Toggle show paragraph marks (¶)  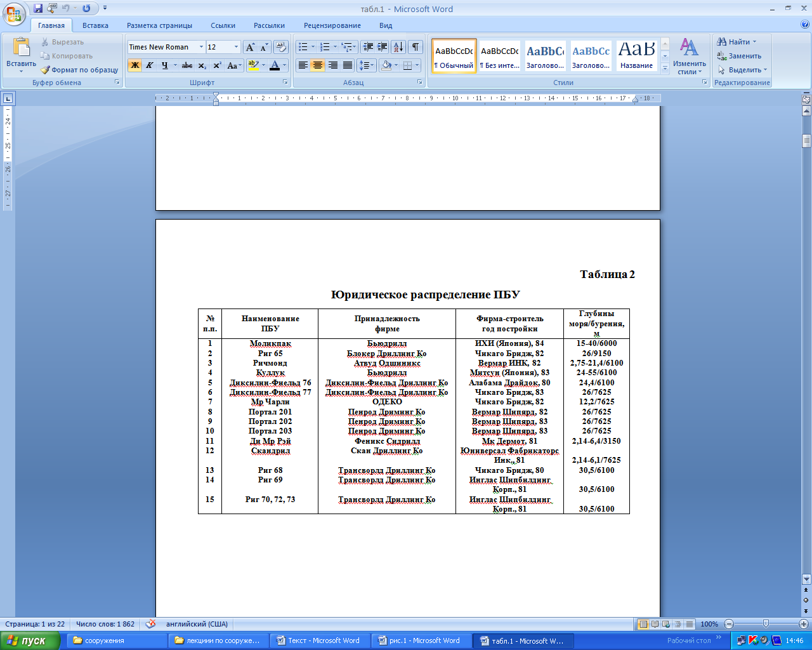[416, 47]
